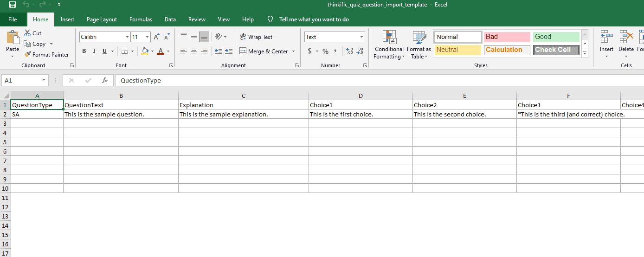Click the Format Painter brush icon
644x257 pixels.
click(27, 54)
